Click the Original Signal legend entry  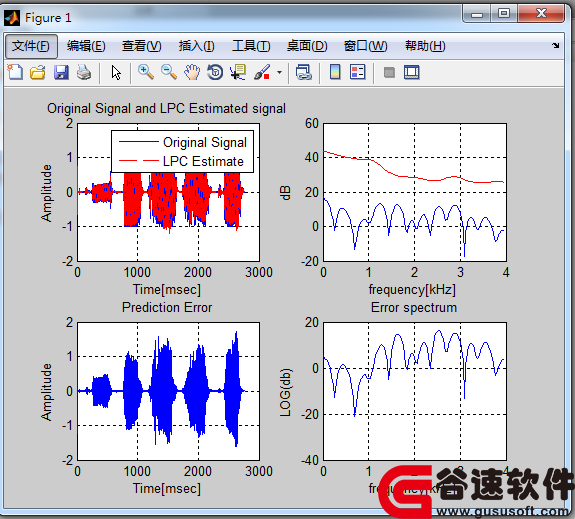(x=183, y=142)
